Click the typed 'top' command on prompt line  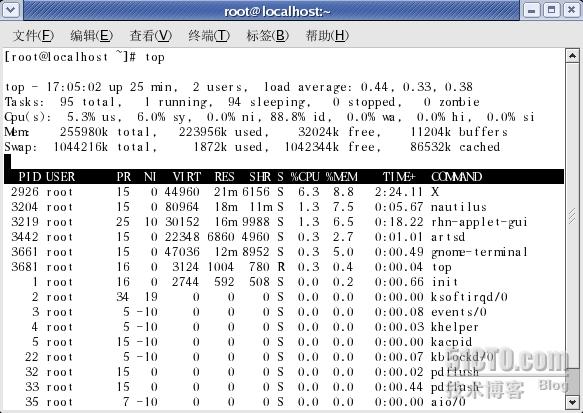155,58
